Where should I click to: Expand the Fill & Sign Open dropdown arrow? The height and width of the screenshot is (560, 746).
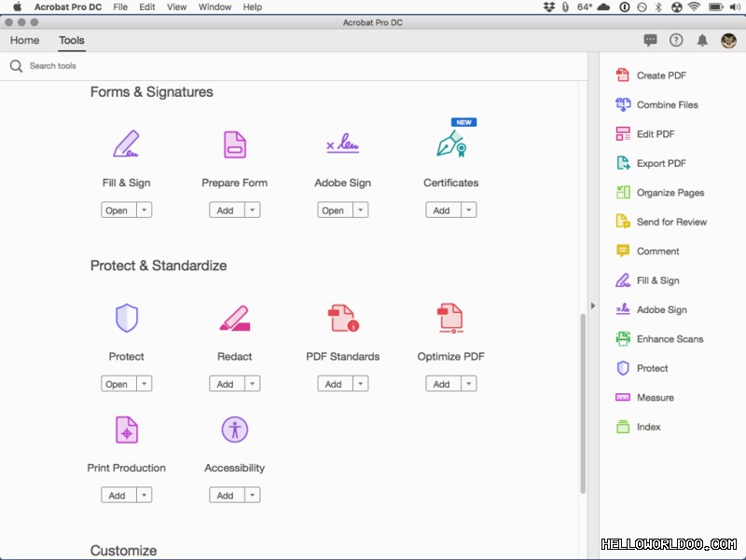[145, 210]
